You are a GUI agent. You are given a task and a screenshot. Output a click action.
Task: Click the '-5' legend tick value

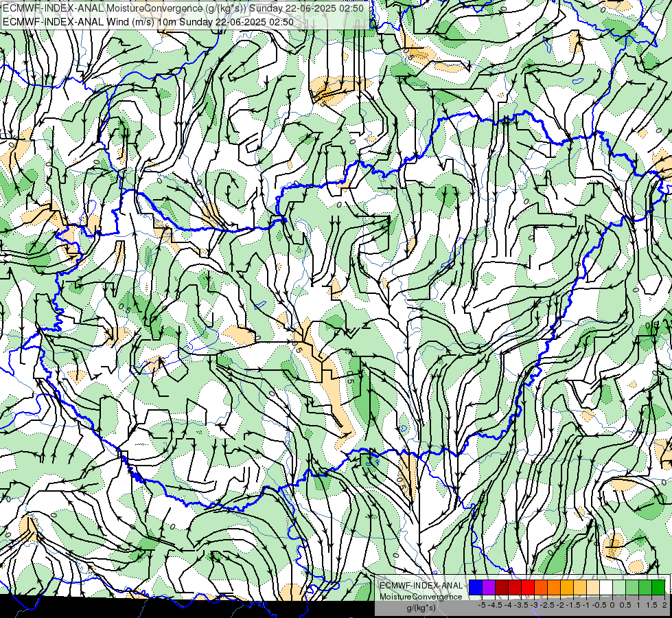point(482,605)
